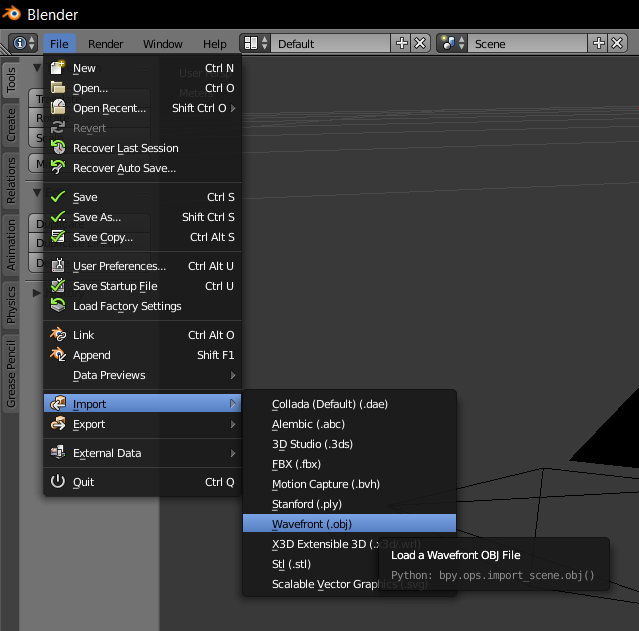The width and height of the screenshot is (639, 631).
Task: Open the screen layout browse dropdown
Action: tap(256, 43)
